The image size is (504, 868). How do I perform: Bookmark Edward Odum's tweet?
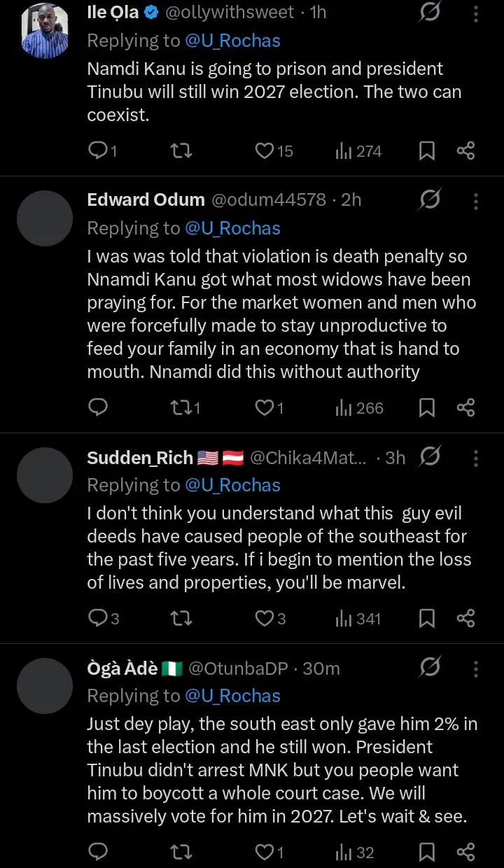tap(426, 407)
